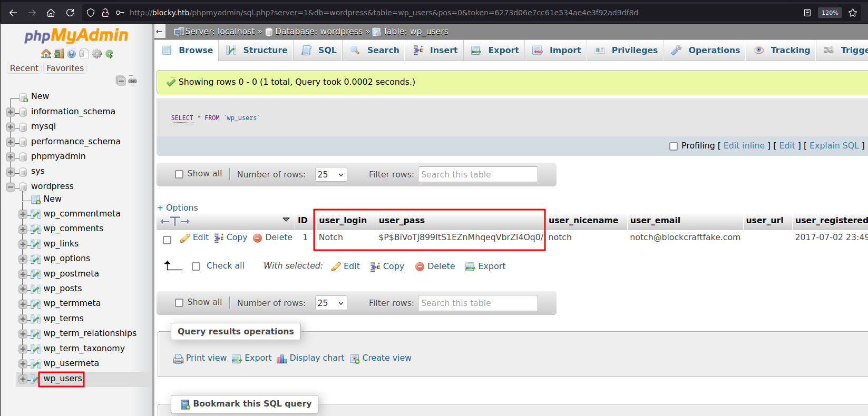Switch to the Structure tab
The width and height of the screenshot is (868, 416).
point(257,51)
